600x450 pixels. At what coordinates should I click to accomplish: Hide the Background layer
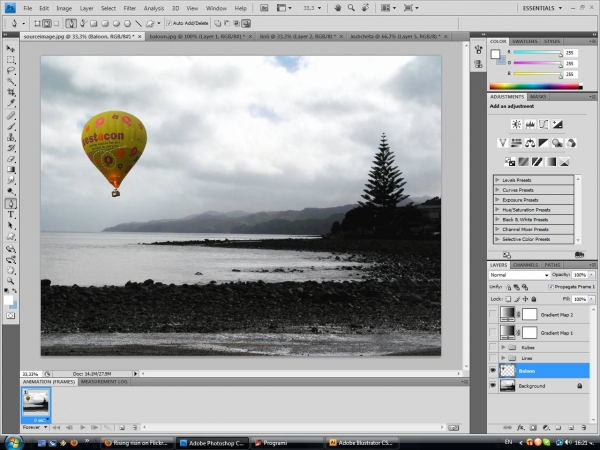pos(493,385)
